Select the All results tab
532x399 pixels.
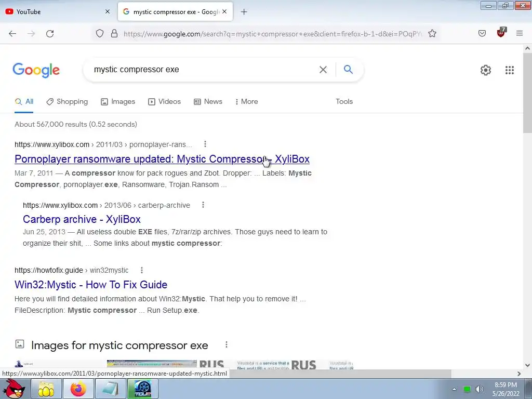click(x=24, y=102)
